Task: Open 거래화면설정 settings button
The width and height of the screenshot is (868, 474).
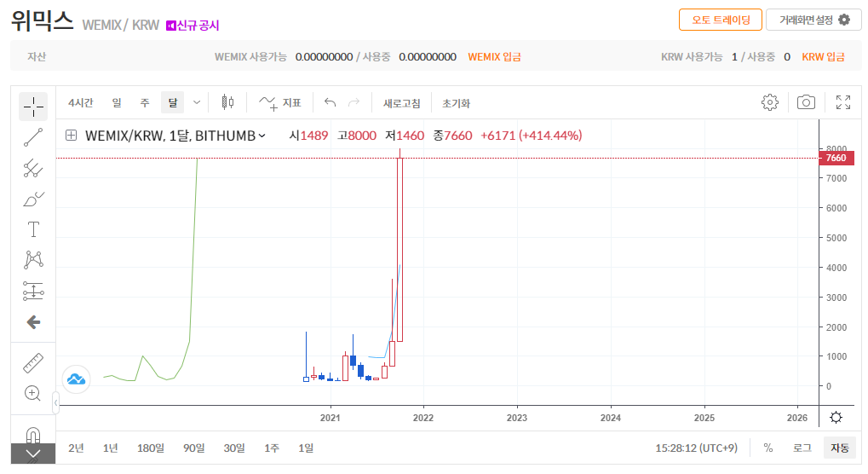Action: [x=813, y=20]
